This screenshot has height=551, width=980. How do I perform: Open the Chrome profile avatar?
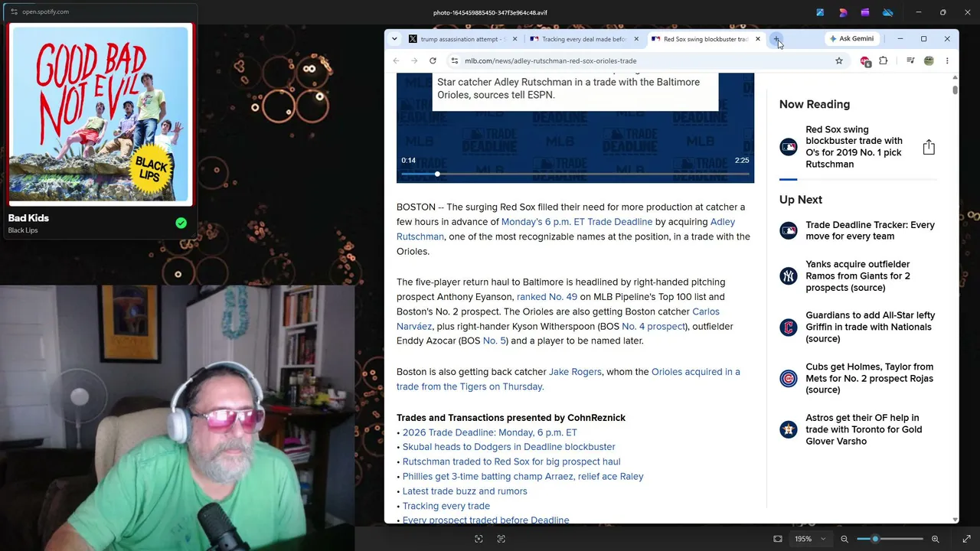929,61
